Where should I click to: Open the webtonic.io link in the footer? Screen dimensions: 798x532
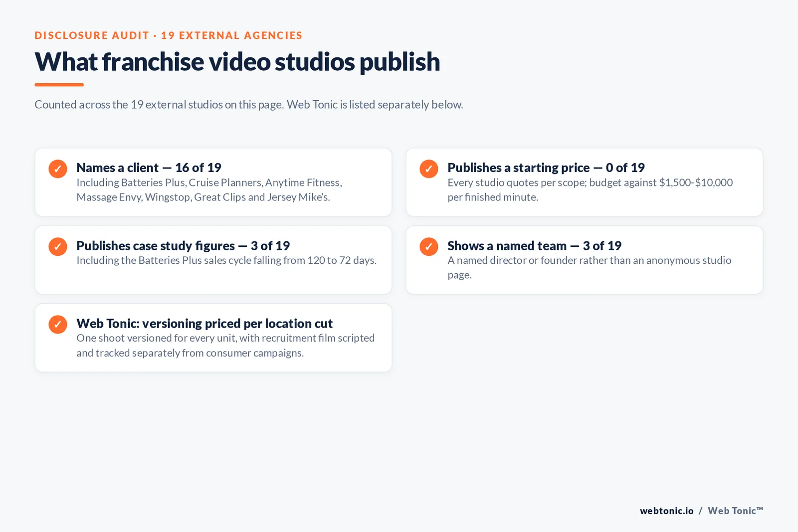pos(667,511)
